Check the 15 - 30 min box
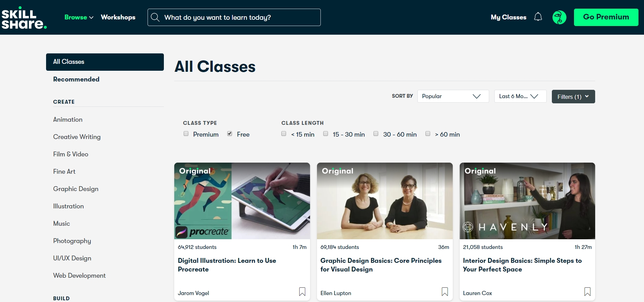 (x=326, y=134)
